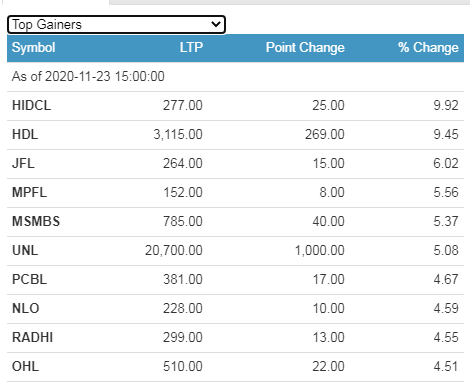Click the LTP column header
The width and height of the screenshot is (473, 385).
(x=191, y=48)
